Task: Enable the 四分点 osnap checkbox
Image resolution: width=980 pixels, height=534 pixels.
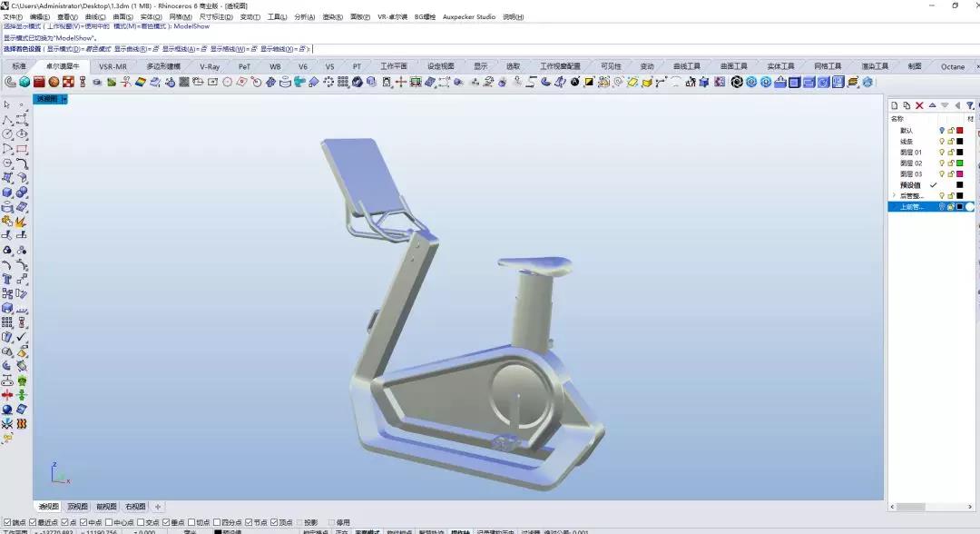Action: pos(217,522)
